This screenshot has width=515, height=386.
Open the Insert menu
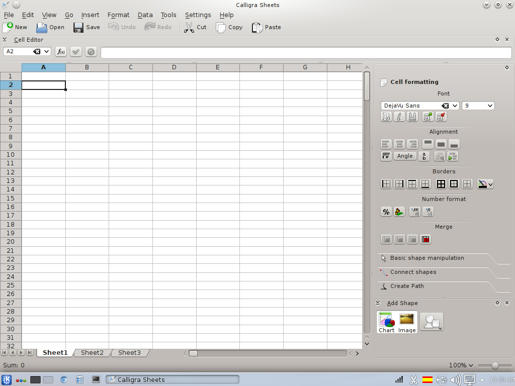(90, 15)
